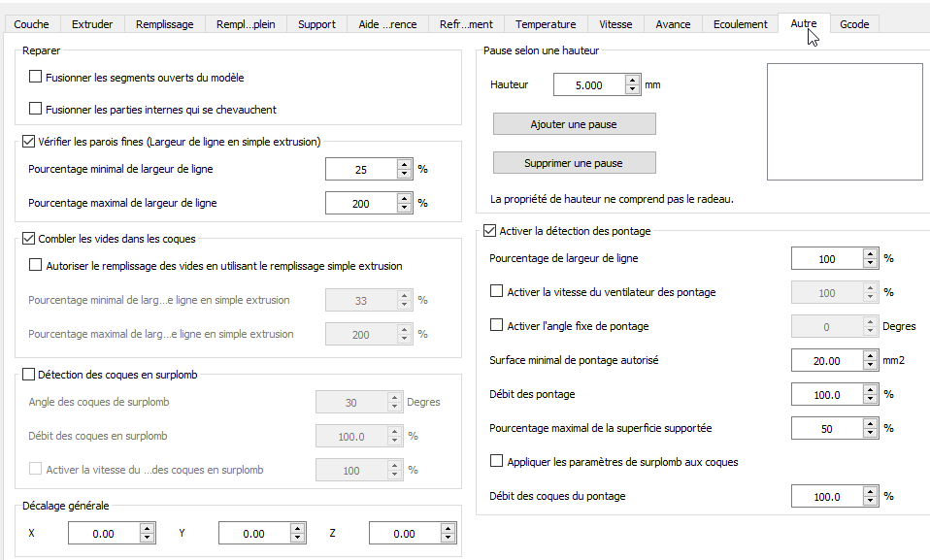Click the X offset field in Décalage générale
This screenshot has height=560, width=930.
[x=104, y=533]
